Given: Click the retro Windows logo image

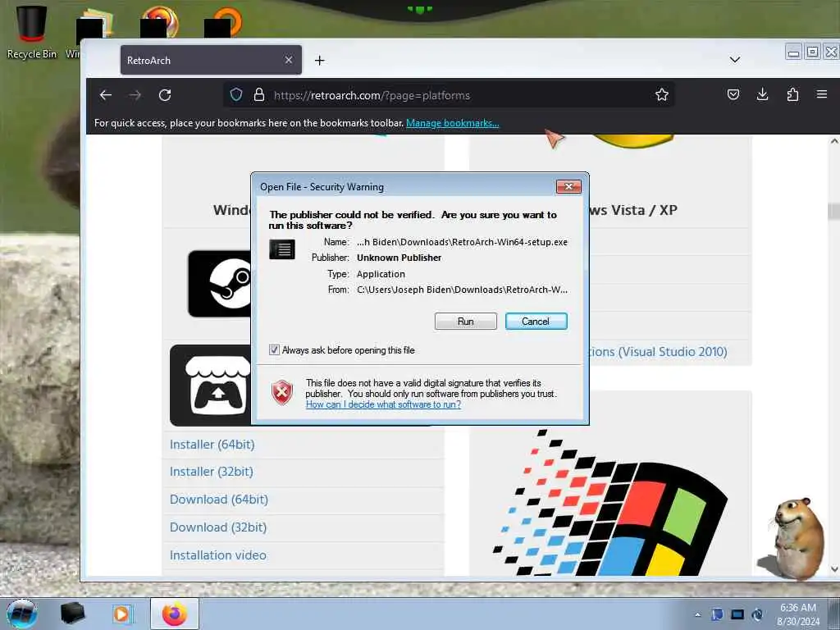Looking at the screenshot, I should (609, 502).
